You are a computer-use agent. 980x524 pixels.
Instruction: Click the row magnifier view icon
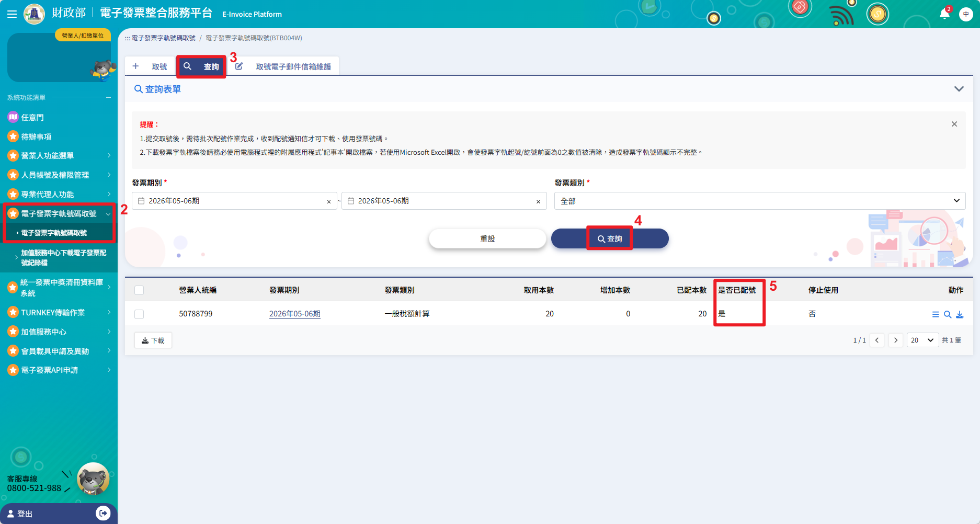pos(948,314)
